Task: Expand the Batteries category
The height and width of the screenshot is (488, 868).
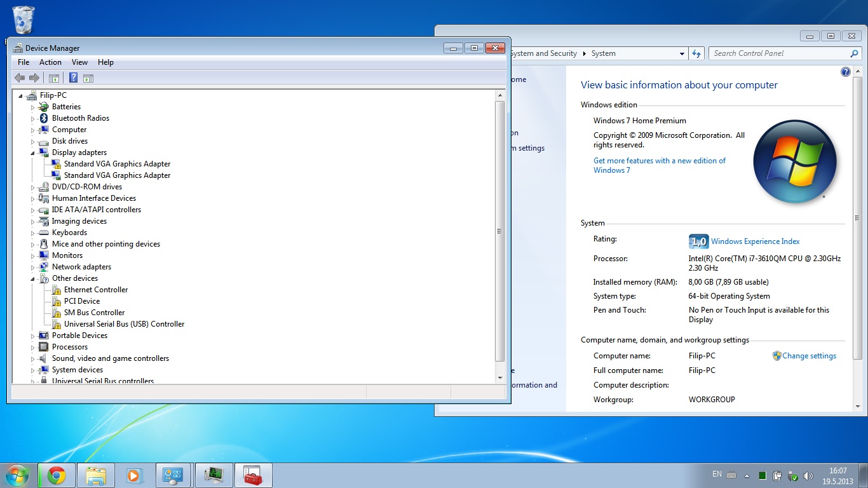Action: pyautogui.click(x=33, y=107)
